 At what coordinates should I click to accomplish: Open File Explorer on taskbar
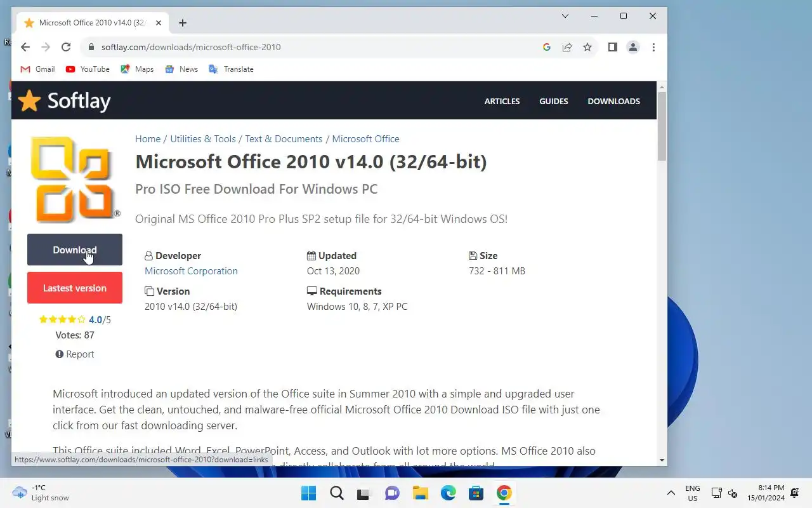tap(421, 493)
